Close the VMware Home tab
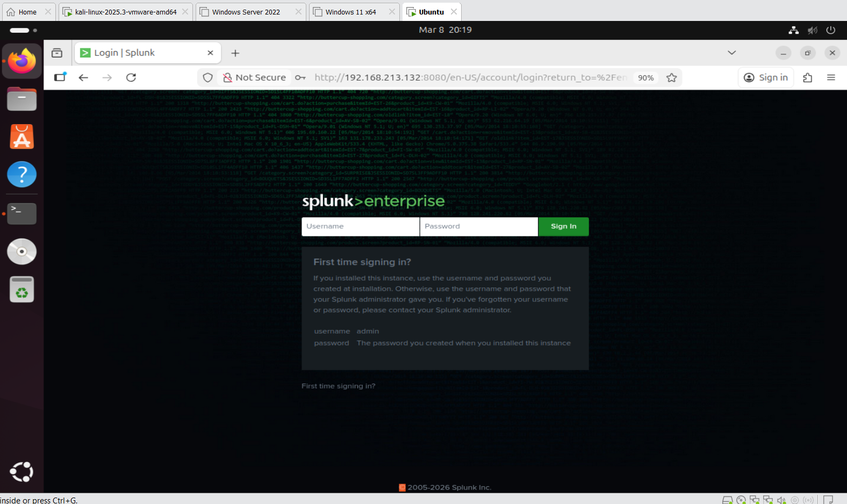Image resolution: width=847 pixels, height=504 pixels. 48,12
